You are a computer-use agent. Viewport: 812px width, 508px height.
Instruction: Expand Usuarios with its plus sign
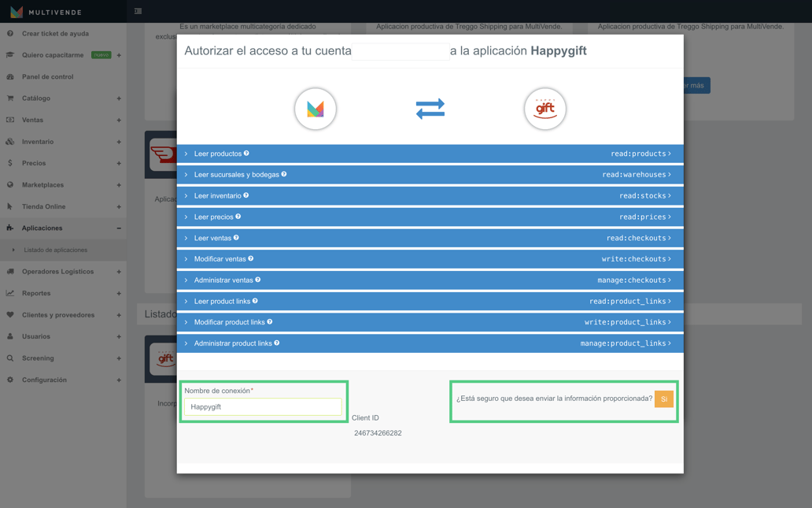point(119,336)
